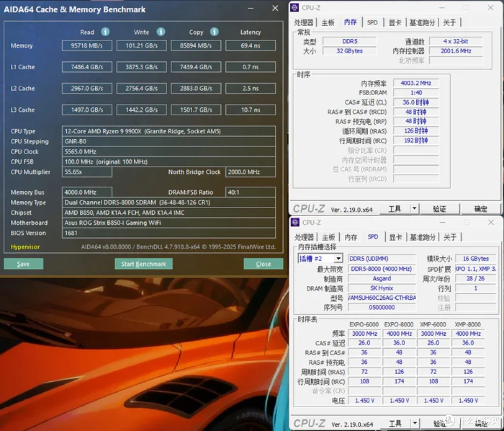Click 序列号 05000000 field

point(382,307)
